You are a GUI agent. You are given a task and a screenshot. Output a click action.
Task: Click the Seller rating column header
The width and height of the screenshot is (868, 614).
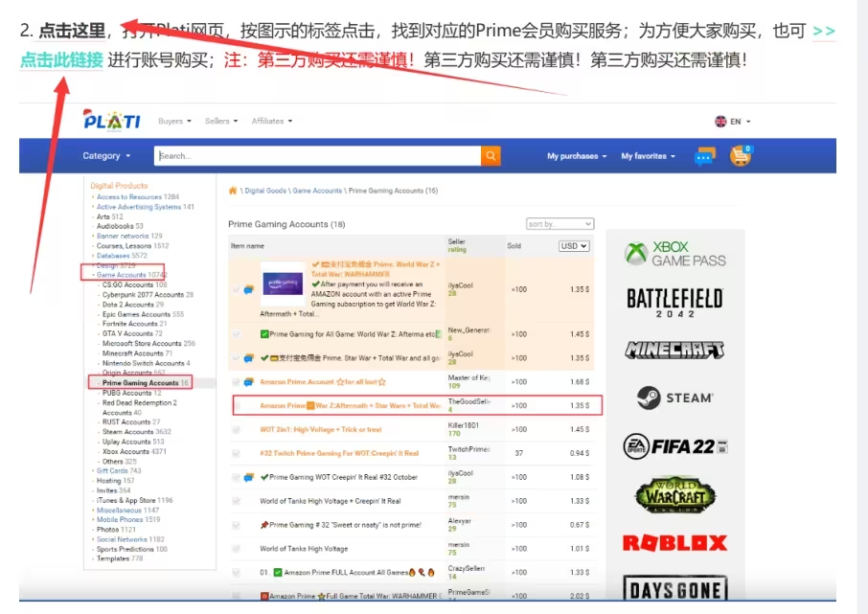(457, 245)
